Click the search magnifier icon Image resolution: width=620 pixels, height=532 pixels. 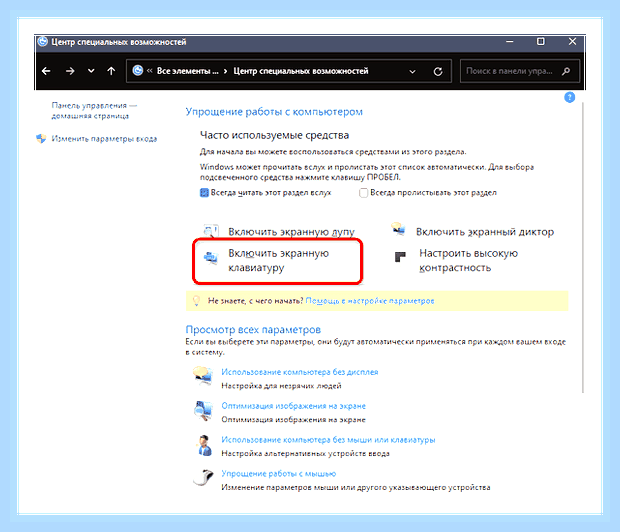coord(566,71)
